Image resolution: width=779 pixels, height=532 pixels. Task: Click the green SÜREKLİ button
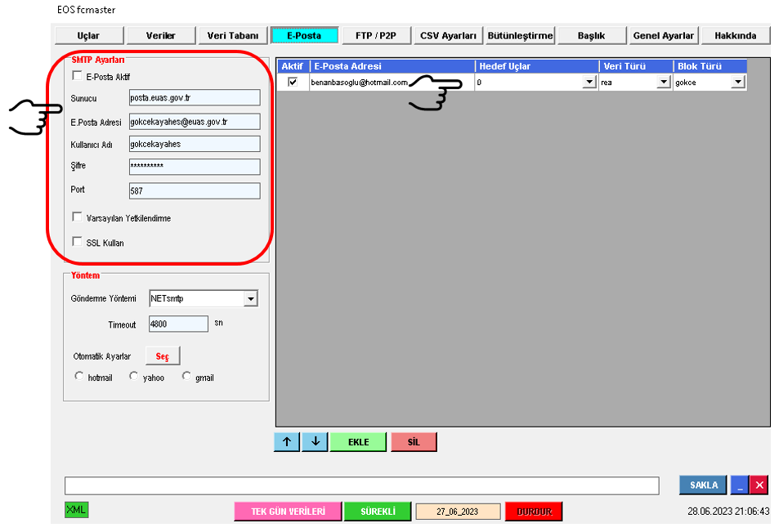378,511
